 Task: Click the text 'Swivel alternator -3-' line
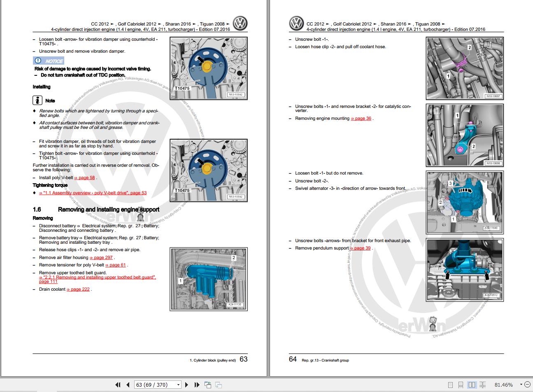click(x=351, y=188)
